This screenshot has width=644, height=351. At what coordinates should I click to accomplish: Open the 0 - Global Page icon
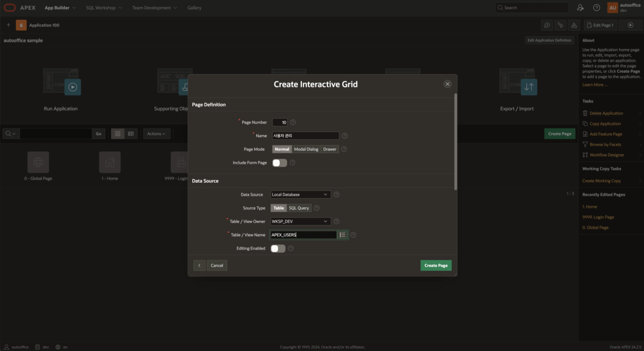[38, 162]
